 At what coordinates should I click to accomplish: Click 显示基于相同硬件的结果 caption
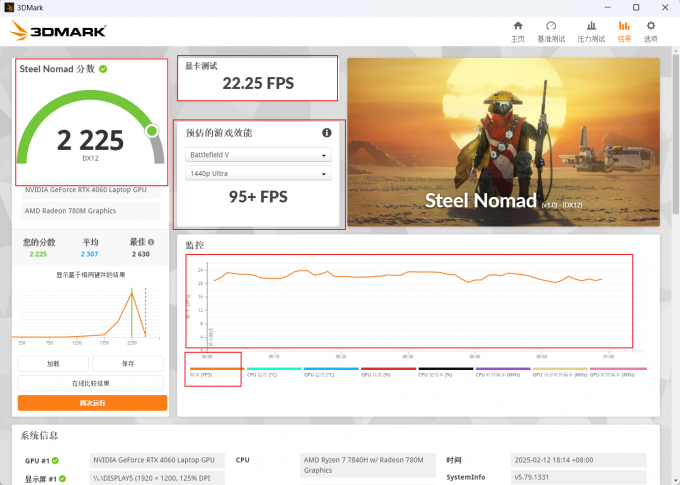pyautogui.click(x=91, y=275)
